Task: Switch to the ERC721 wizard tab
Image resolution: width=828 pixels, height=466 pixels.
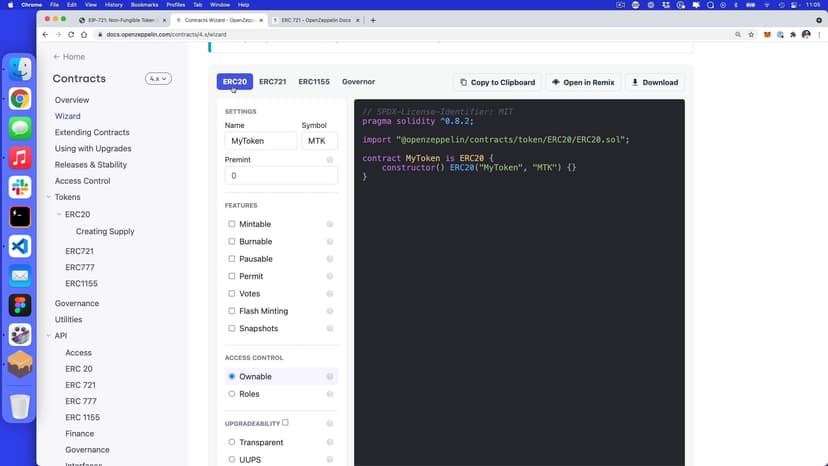Action: pos(272,82)
